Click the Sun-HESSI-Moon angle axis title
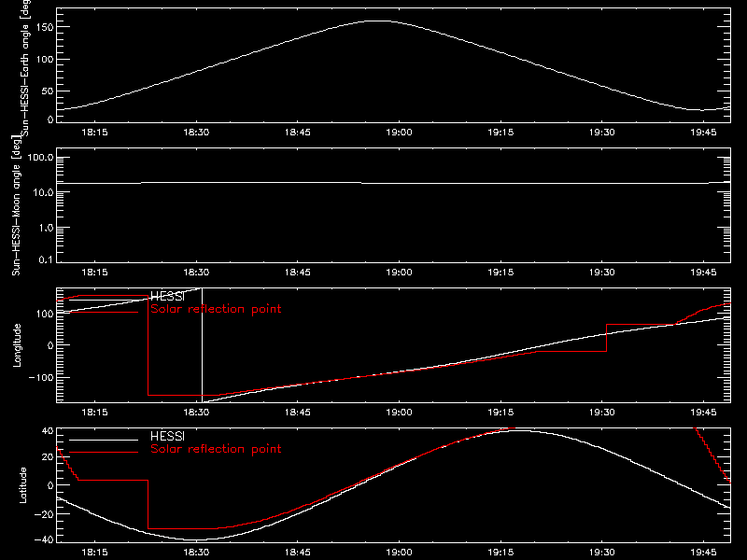This screenshot has width=747, height=560. [16, 205]
